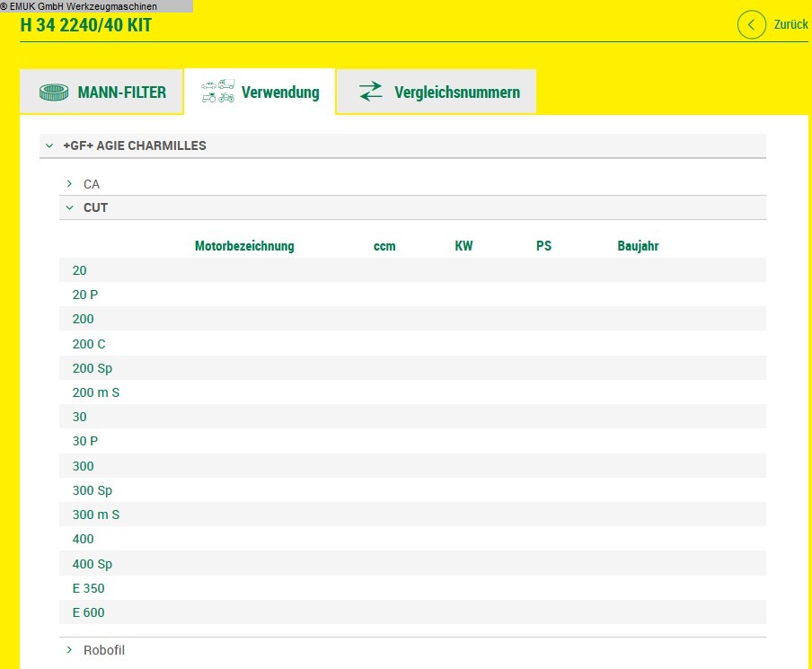Expand the CA series group

(x=69, y=184)
